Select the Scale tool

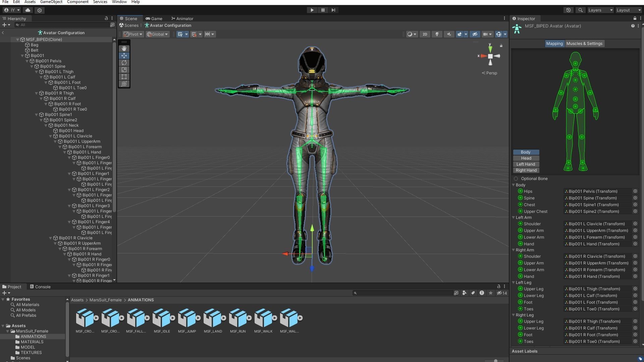pos(124,70)
